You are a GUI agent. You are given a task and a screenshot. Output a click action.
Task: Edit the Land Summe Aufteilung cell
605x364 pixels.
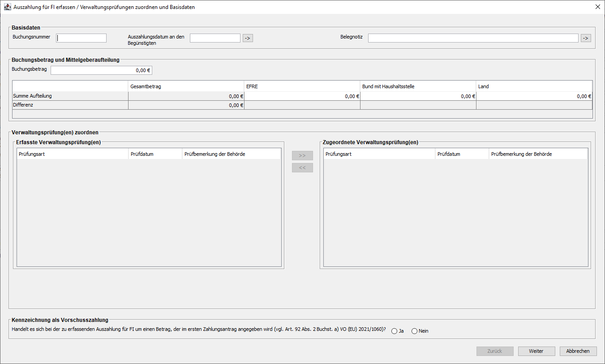point(534,96)
